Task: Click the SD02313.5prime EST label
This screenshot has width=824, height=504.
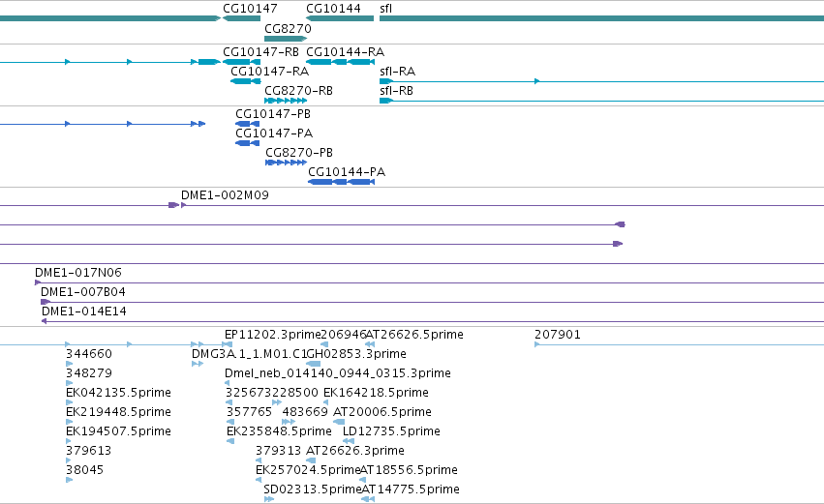Action: [313, 489]
